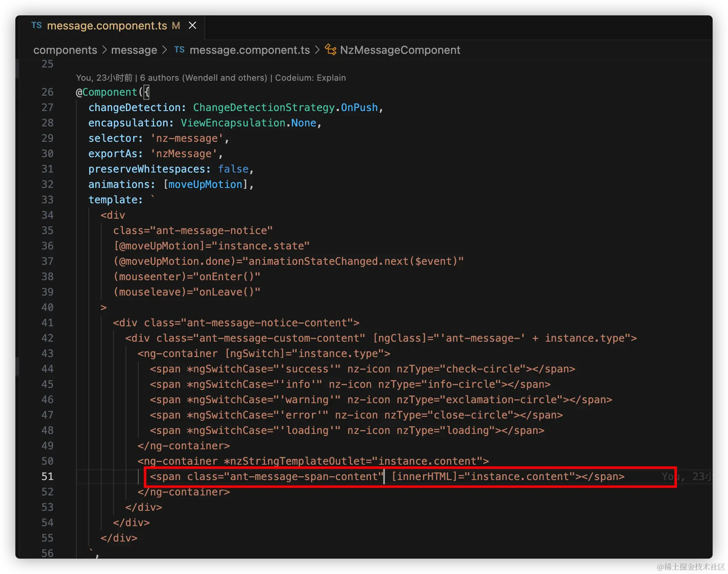The height and width of the screenshot is (574, 728).
Task: Close the message.component.ts tab
Action: point(192,26)
